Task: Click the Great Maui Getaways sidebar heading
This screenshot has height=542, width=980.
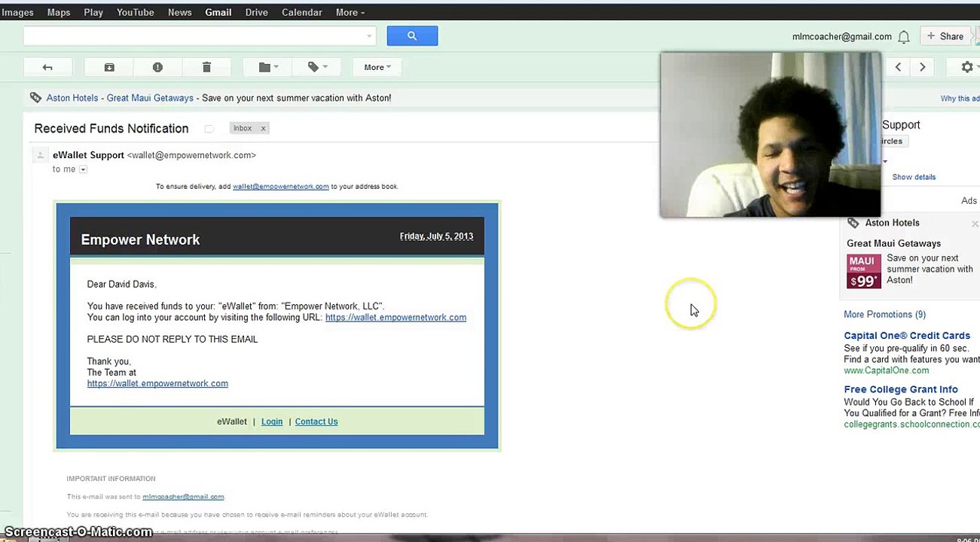Action: point(893,243)
